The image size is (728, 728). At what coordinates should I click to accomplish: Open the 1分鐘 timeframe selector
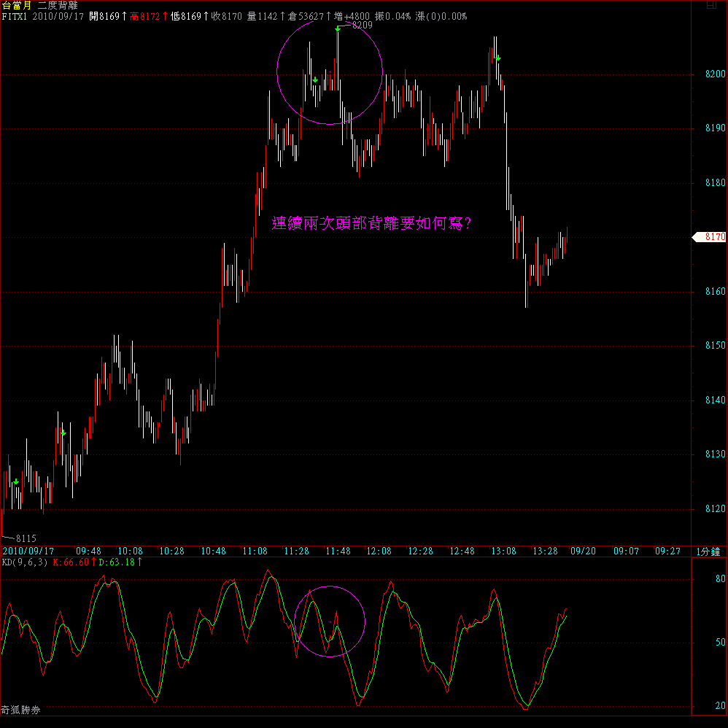[708, 551]
